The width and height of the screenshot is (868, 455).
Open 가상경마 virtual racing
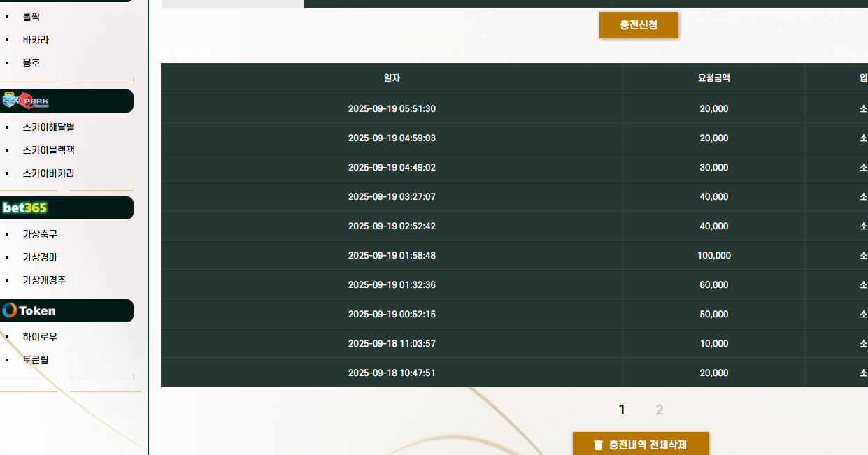40,257
